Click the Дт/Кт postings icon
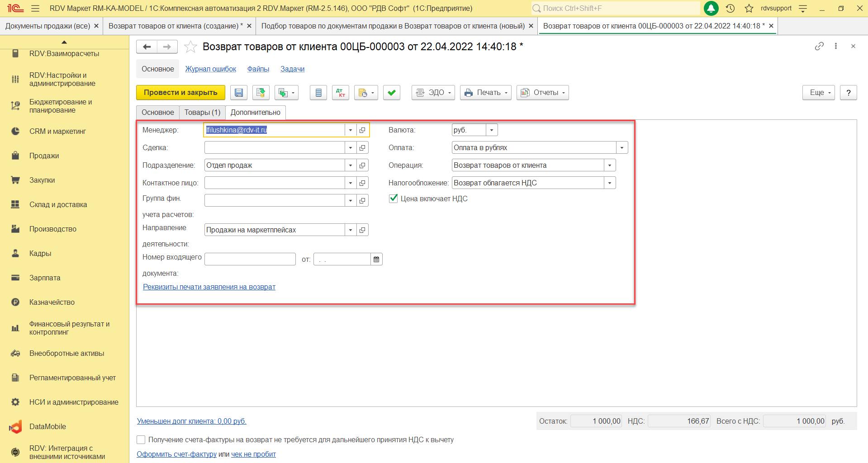The image size is (868, 463). pyautogui.click(x=340, y=93)
